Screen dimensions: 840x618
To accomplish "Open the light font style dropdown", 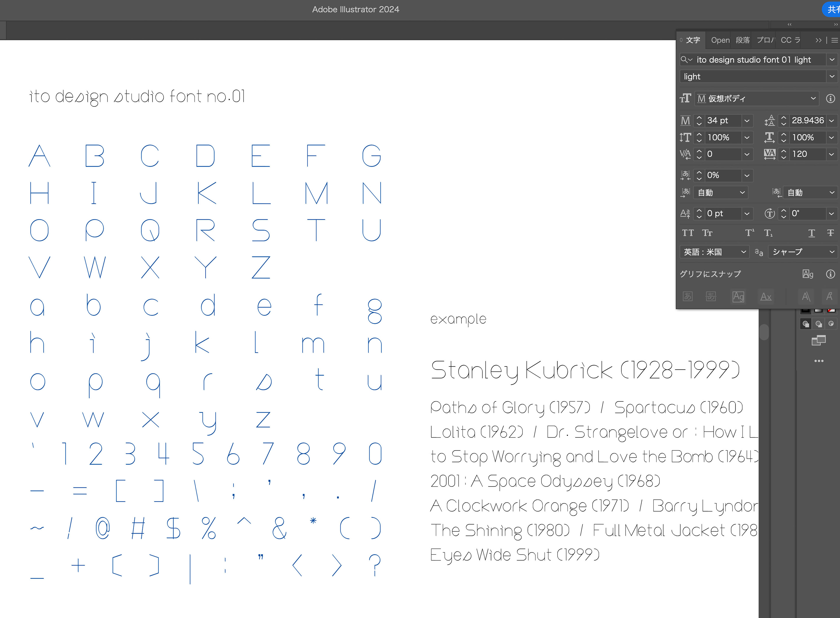I will (x=832, y=76).
